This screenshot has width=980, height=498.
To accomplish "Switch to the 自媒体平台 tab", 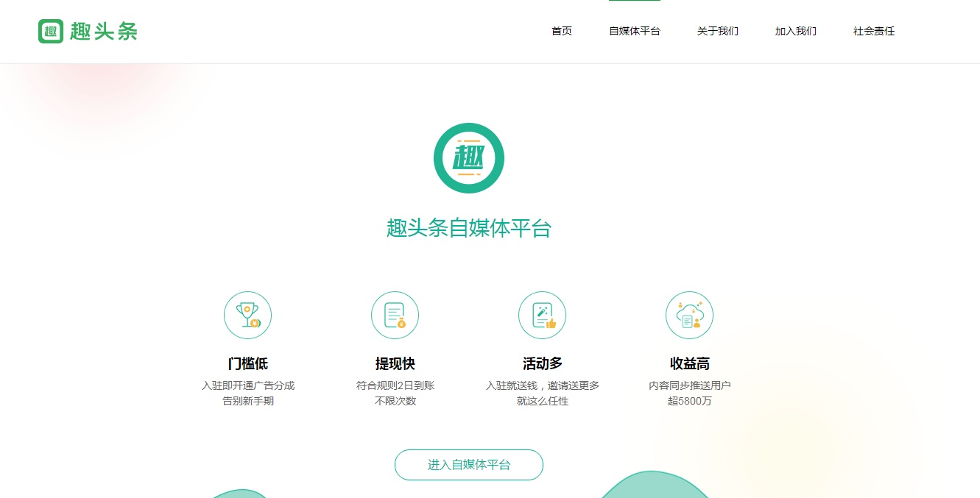I will click(635, 31).
